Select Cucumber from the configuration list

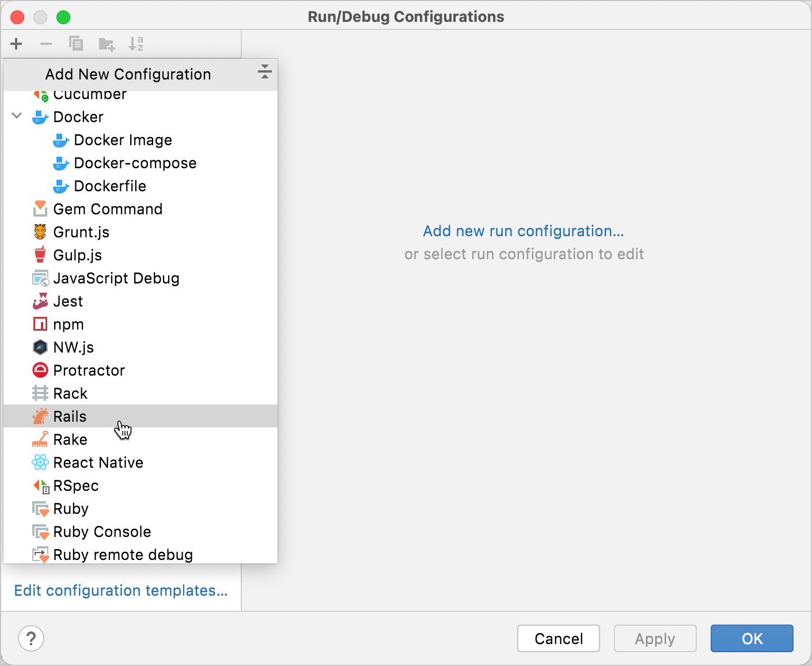click(90, 94)
